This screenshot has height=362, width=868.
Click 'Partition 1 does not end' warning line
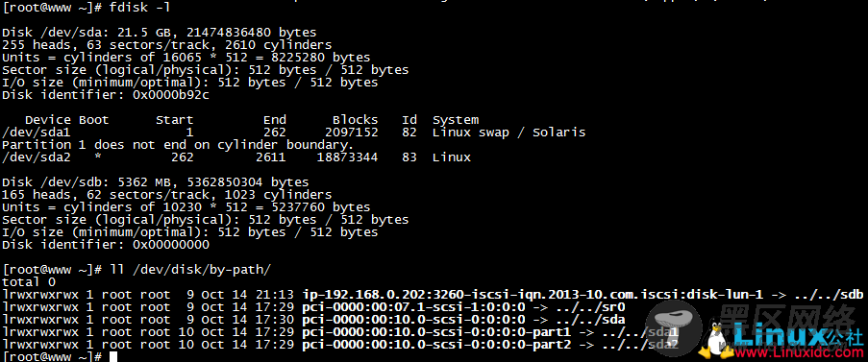tap(178, 145)
